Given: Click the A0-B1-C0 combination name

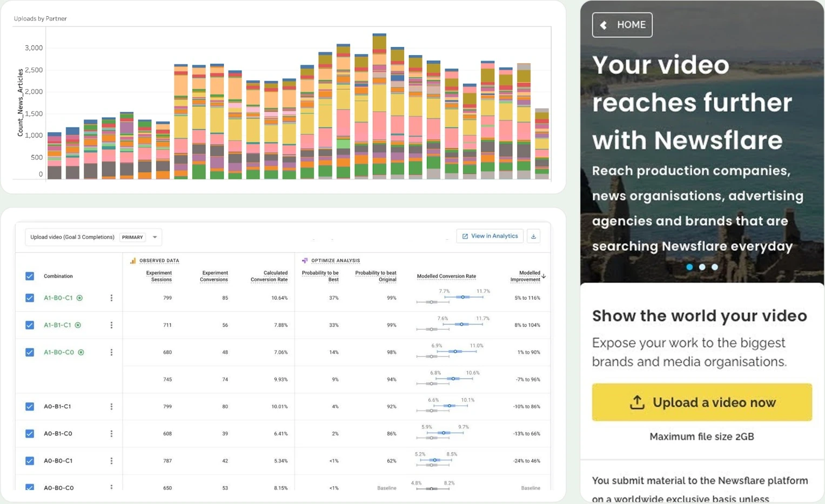Looking at the screenshot, I should click(58, 434).
